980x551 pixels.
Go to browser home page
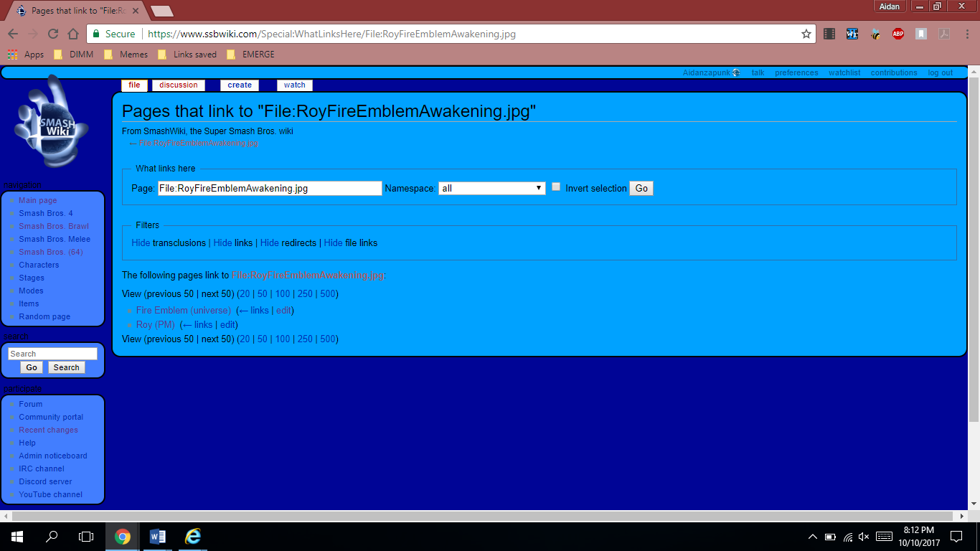coord(72,34)
